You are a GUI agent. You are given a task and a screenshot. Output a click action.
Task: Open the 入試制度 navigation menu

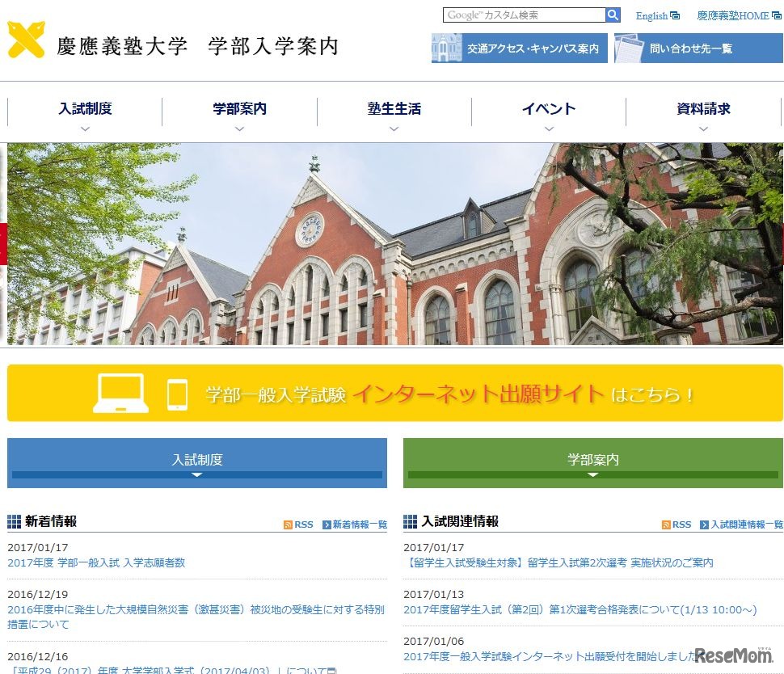coord(85,108)
